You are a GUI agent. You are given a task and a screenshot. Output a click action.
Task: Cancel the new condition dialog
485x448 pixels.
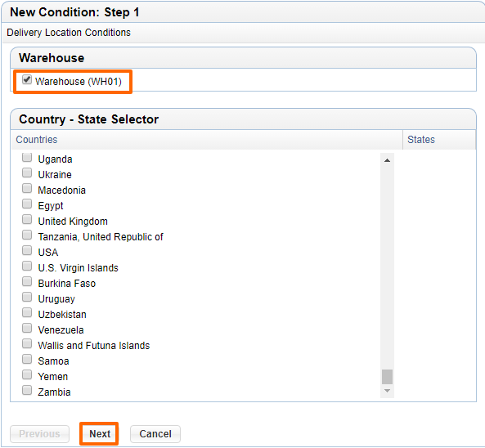point(155,434)
